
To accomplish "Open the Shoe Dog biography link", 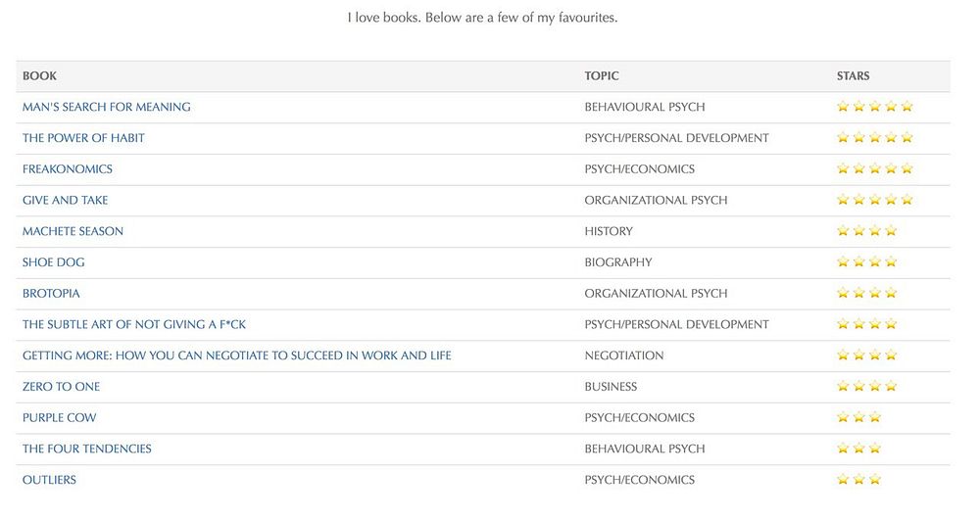I will [54, 262].
